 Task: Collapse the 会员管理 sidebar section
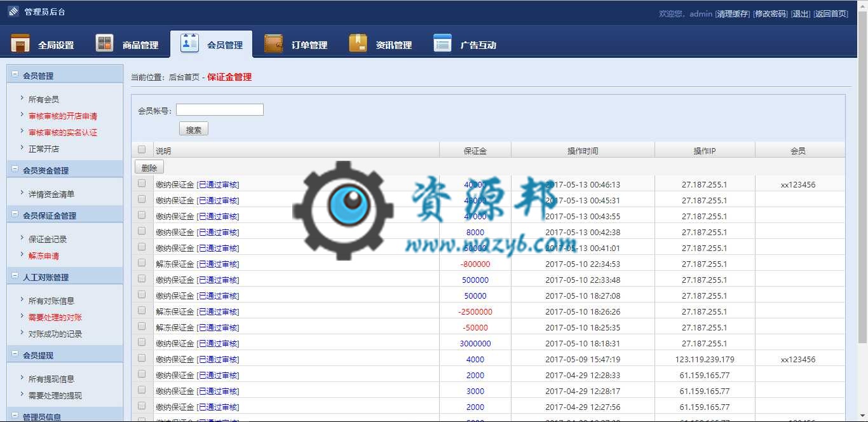(x=15, y=74)
